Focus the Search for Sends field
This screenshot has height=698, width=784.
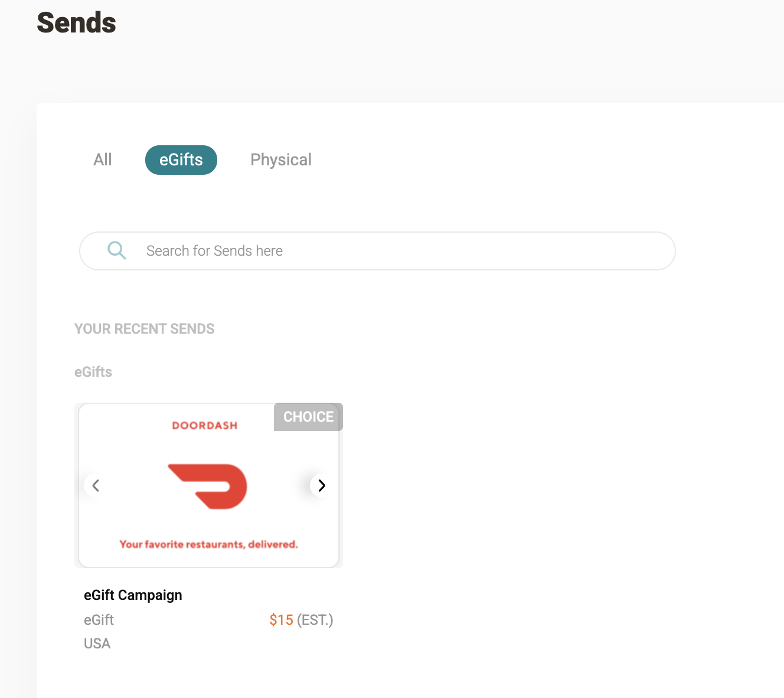tap(377, 251)
